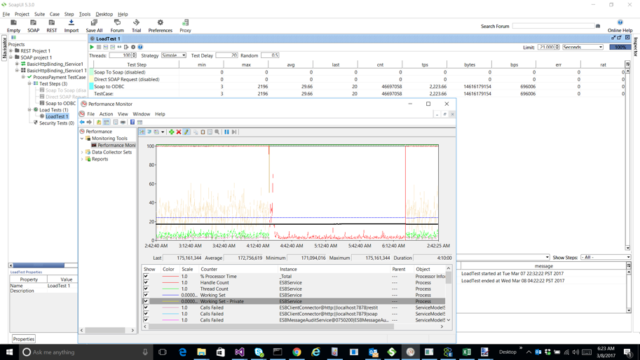The image size is (640, 360).
Task: Click the SOAP project toolbar icon
Action: pos(33,26)
